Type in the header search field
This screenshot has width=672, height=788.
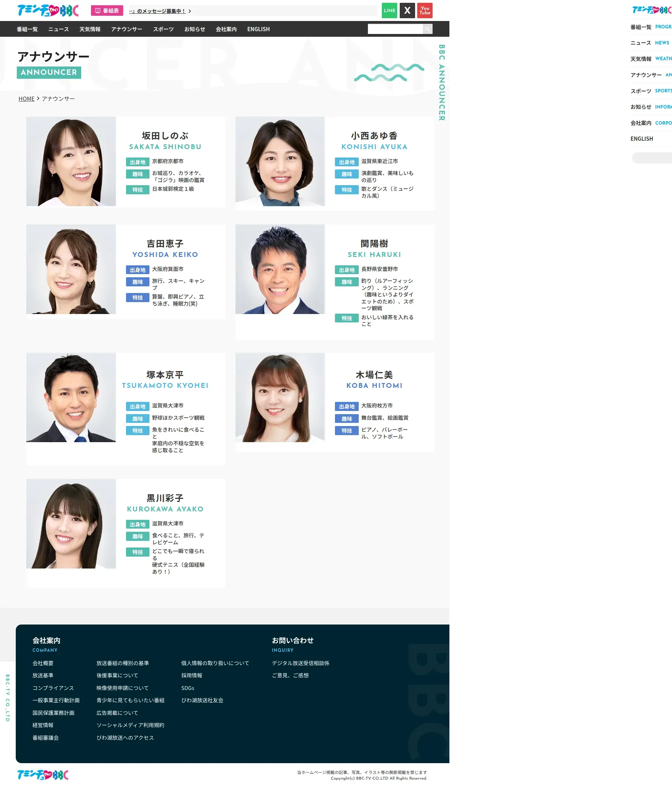pyautogui.click(x=395, y=29)
